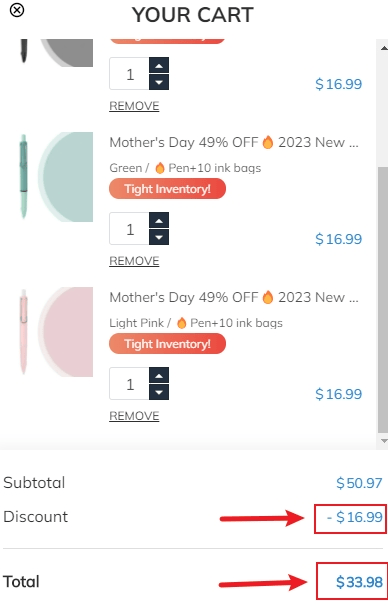Open the Light Pink pen thumbnail
Screen dimensions: 388x607
pyautogui.click(x=56, y=332)
